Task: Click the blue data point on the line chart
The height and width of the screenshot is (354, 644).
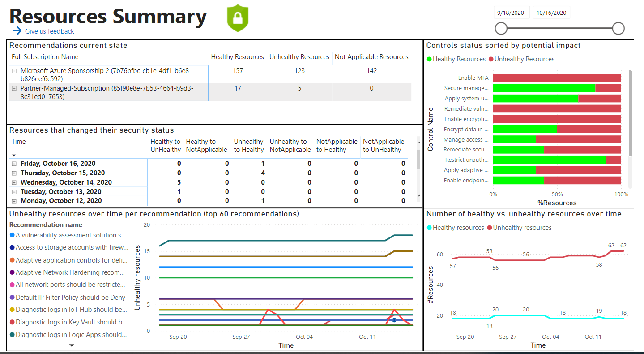Action: coord(394,320)
